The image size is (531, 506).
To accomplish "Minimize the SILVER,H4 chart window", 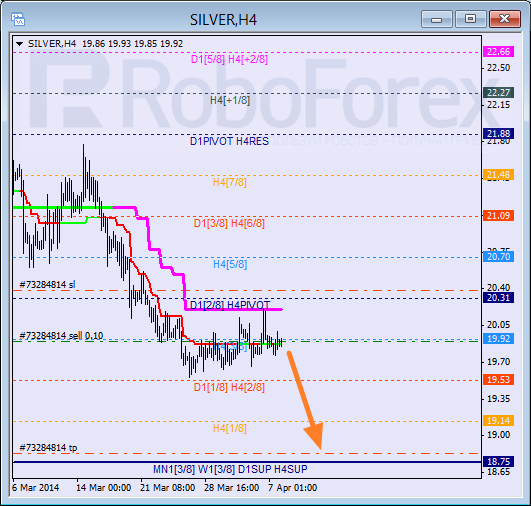I will tap(436, 19).
